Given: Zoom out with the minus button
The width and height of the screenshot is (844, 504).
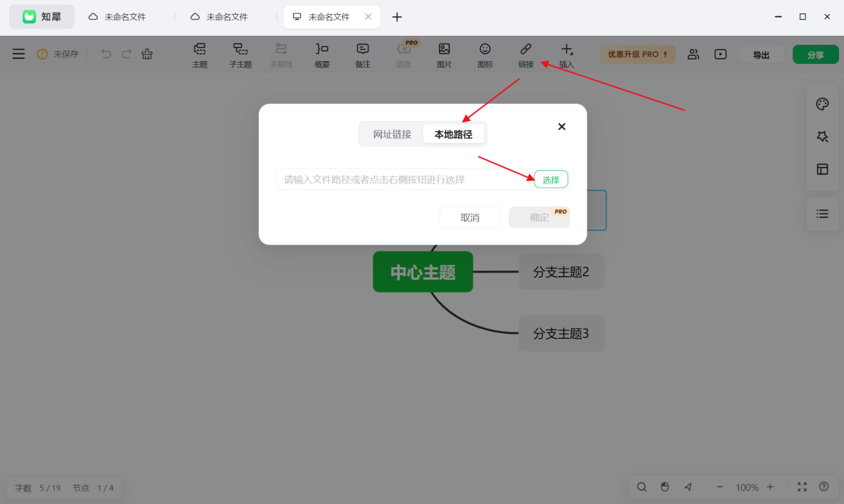Looking at the screenshot, I should click(x=720, y=486).
